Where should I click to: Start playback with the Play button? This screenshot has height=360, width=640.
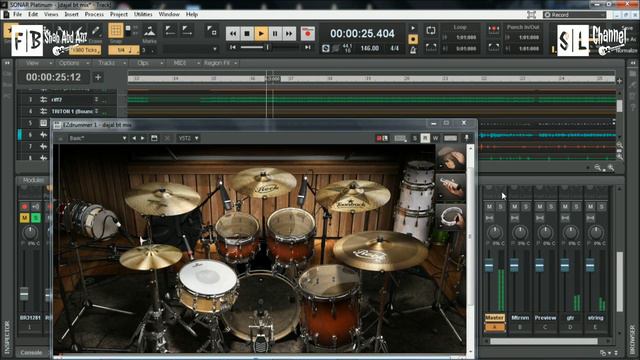point(261,33)
